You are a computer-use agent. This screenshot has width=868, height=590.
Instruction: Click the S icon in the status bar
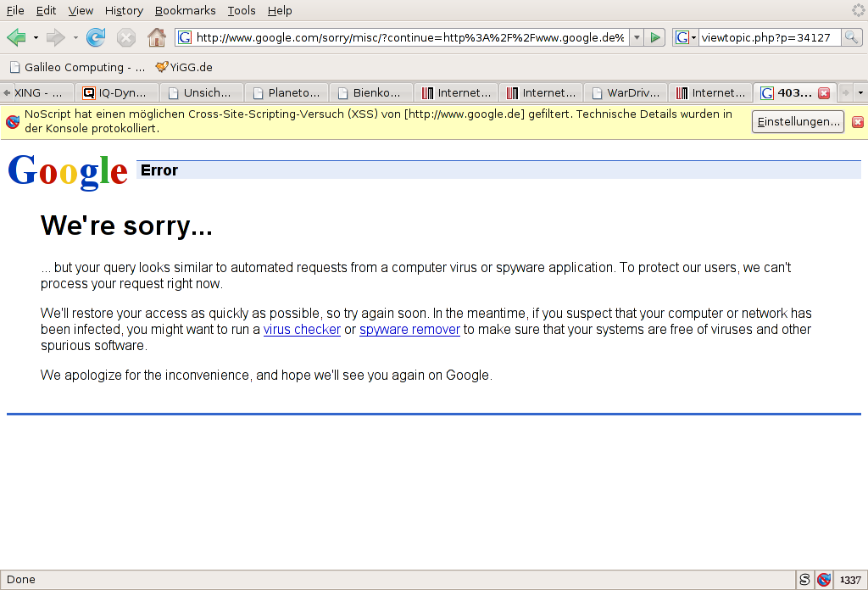pyautogui.click(x=804, y=580)
